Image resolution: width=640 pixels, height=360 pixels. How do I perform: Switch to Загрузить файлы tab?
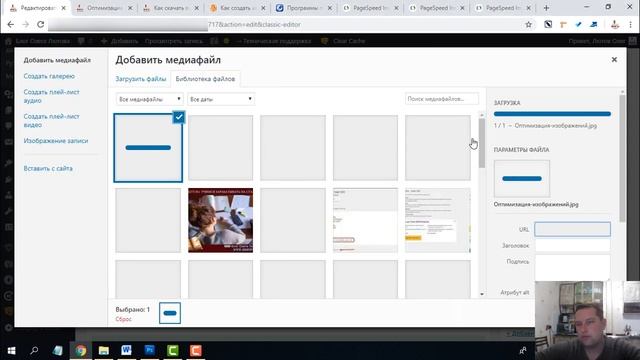pyautogui.click(x=141, y=79)
